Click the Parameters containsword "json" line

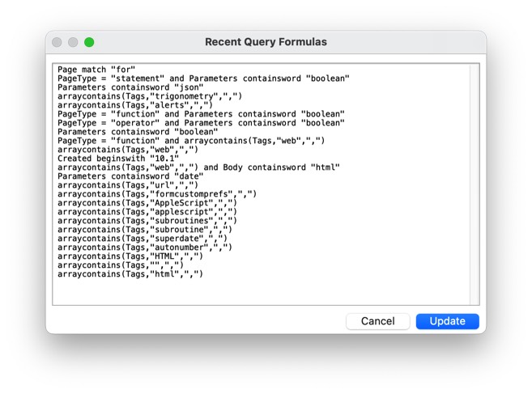click(x=130, y=87)
